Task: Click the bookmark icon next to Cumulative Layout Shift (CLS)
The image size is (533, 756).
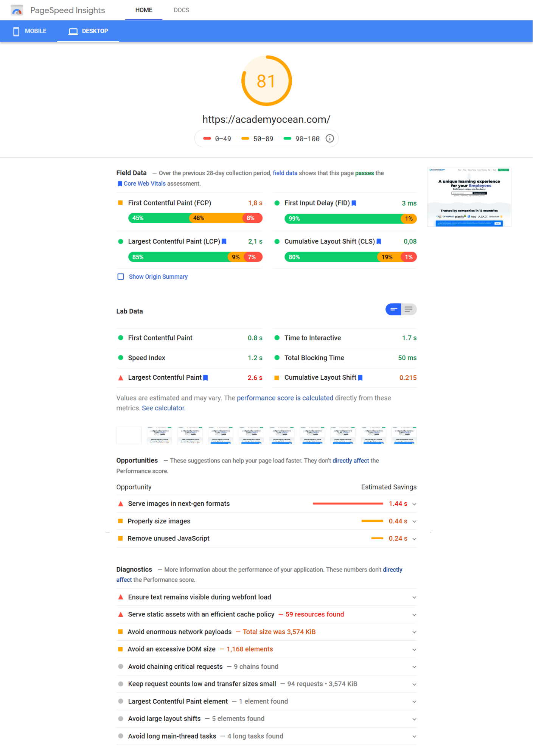Action: point(379,242)
